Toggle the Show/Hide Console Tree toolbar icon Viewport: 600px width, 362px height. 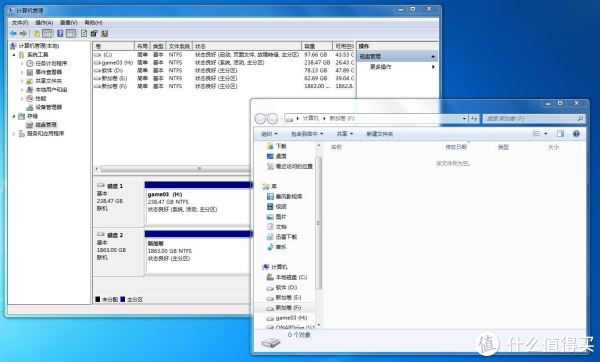coord(47,34)
